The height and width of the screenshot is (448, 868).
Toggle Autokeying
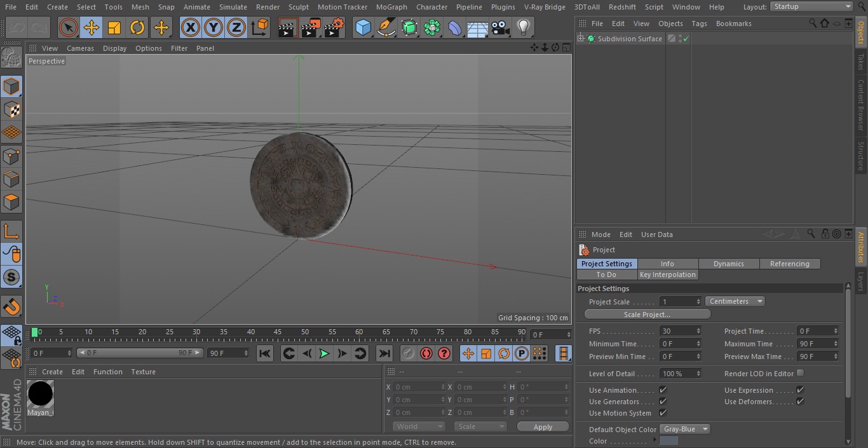coord(426,353)
